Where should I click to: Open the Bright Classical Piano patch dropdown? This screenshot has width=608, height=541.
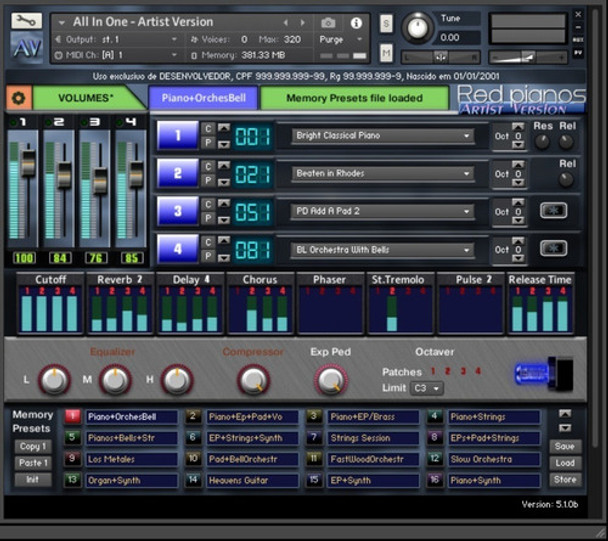pyautogui.click(x=382, y=136)
